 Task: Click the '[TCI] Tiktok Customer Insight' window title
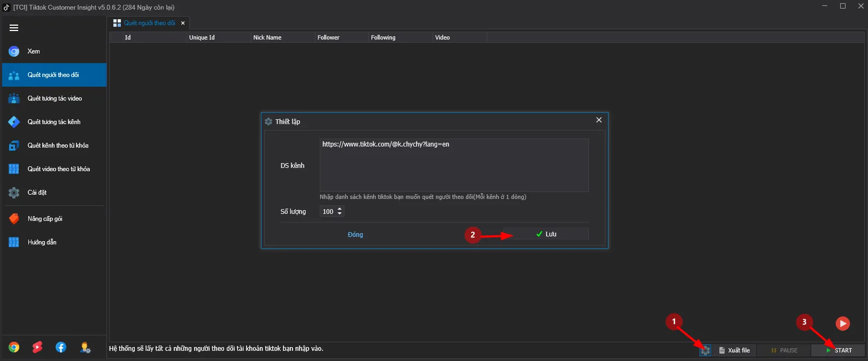coord(94,7)
